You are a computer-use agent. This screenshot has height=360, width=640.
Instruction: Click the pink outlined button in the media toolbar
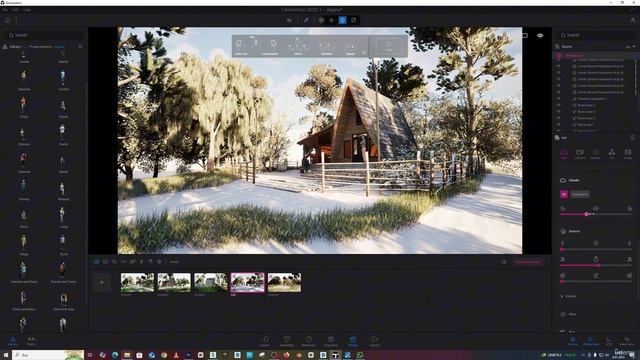[528, 262]
